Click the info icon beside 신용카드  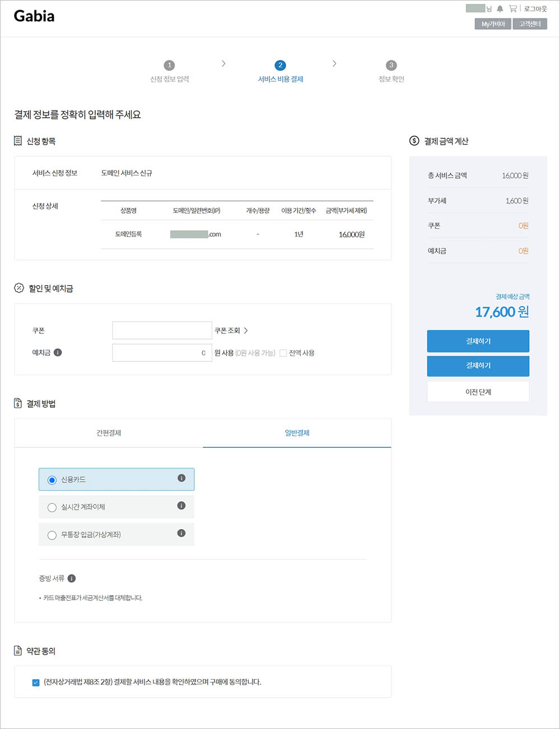pyautogui.click(x=181, y=478)
